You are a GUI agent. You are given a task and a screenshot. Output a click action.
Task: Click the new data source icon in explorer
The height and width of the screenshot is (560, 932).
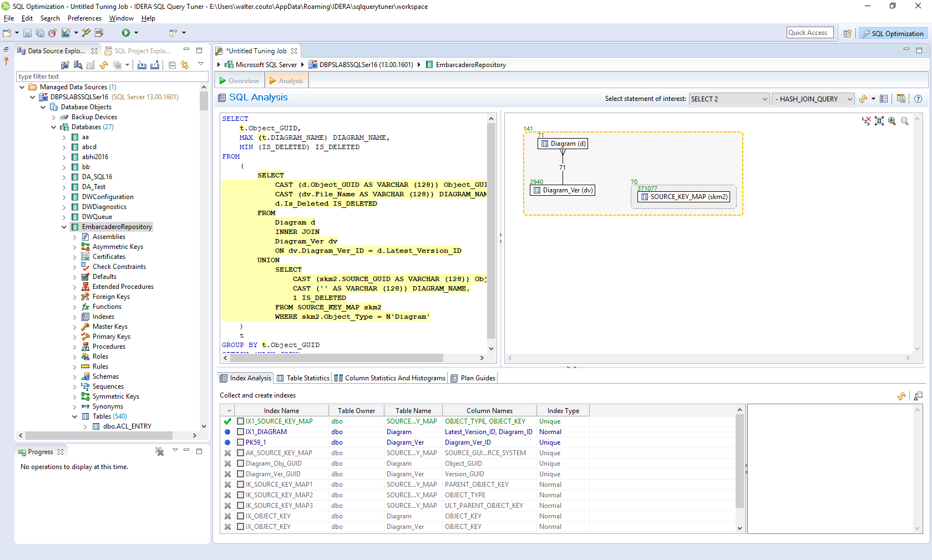click(65, 65)
